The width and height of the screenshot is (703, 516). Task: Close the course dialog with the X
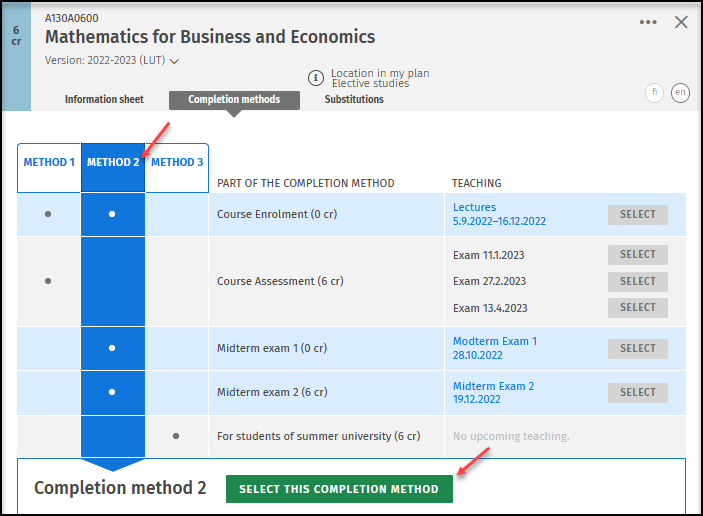click(x=681, y=22)
